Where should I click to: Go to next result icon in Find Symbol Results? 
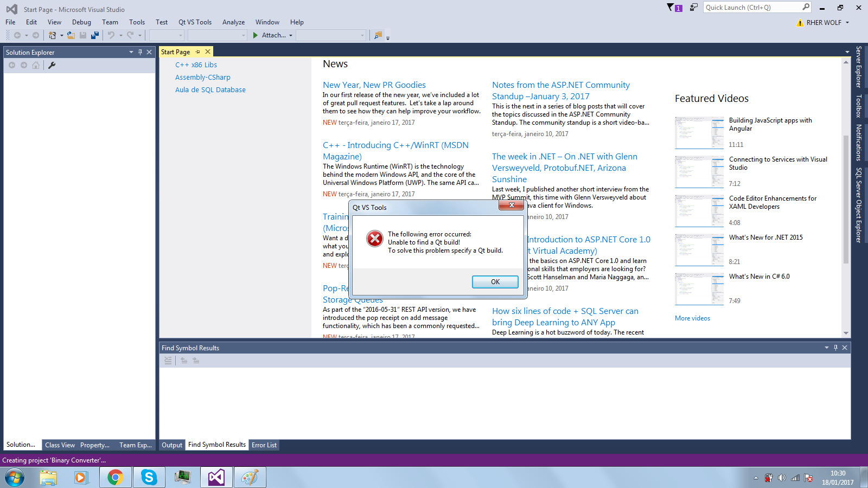click(x=196, y=360)
